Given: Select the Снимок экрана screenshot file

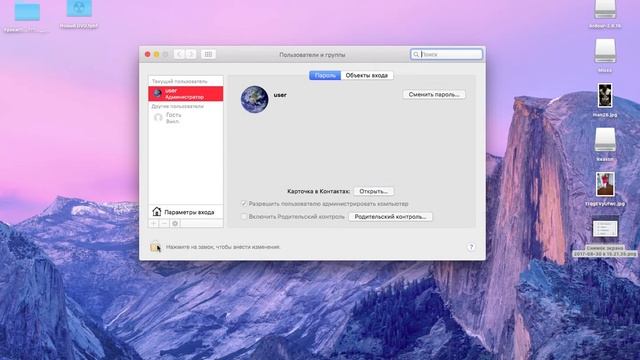Looking at the screenshot, I should [x=605, y=229].
